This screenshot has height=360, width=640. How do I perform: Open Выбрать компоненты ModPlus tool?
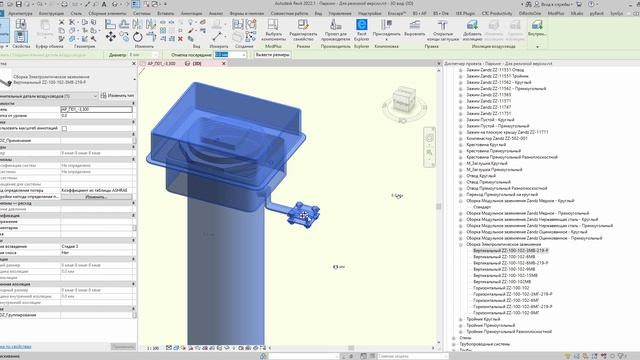pos(273,30)
